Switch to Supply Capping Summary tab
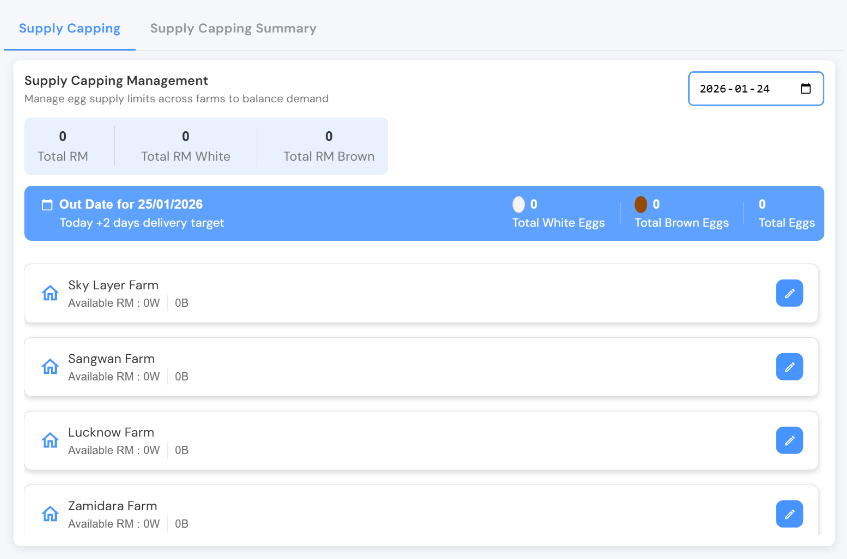 coord(233,28)
